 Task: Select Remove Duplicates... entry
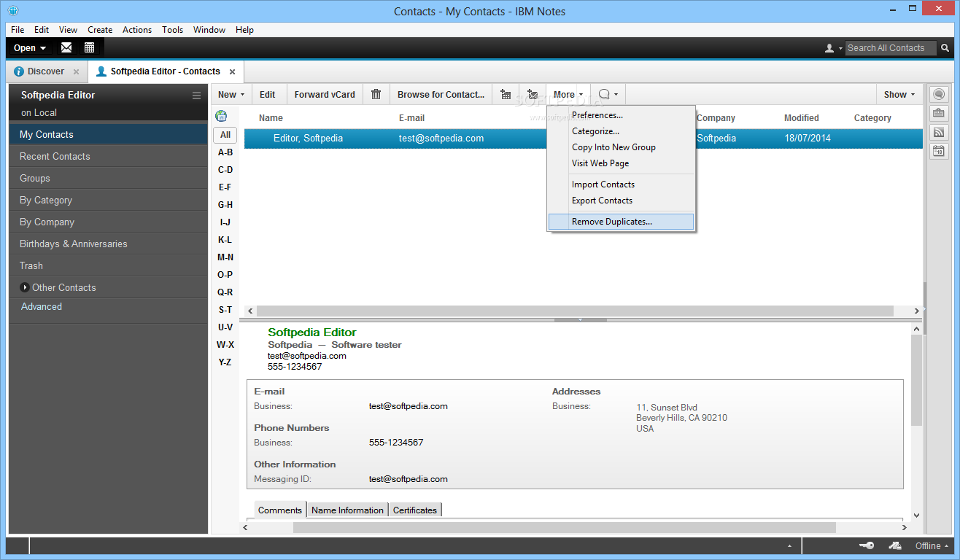coord(621,222)
